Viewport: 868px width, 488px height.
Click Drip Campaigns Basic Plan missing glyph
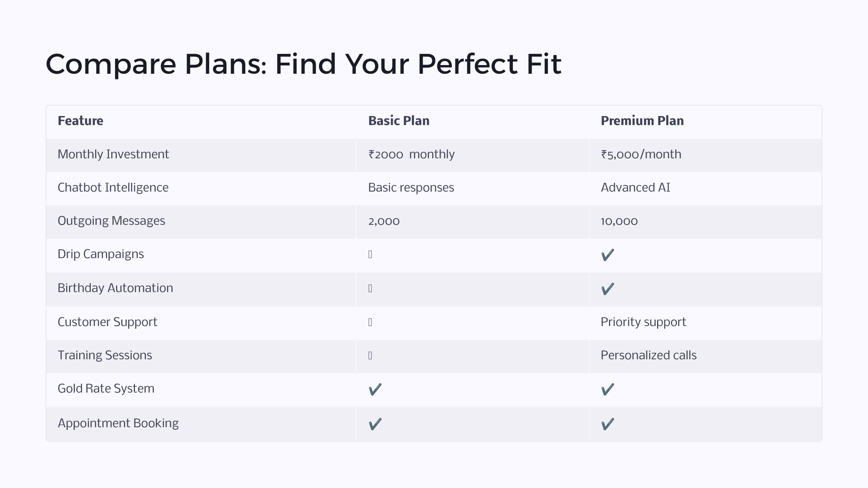coord(370,254)
